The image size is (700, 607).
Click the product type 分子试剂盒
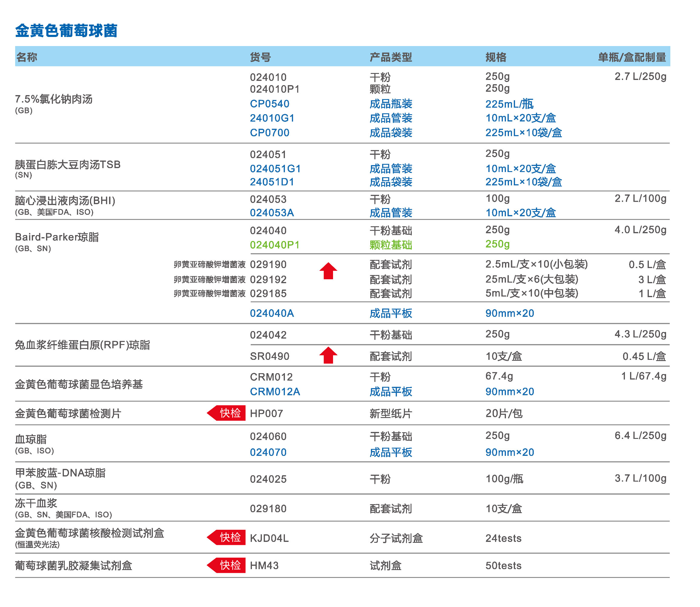(396, 538)
